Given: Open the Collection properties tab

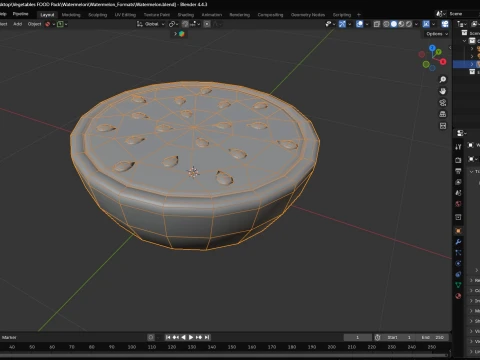Looking at the screenshot, I should point(458,217).
